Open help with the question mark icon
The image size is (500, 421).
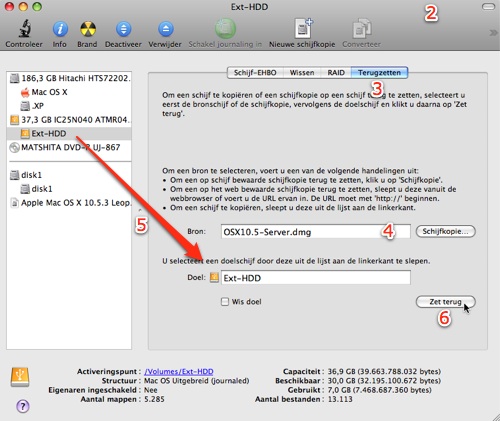pyautogui.click(x=23, y=406)
